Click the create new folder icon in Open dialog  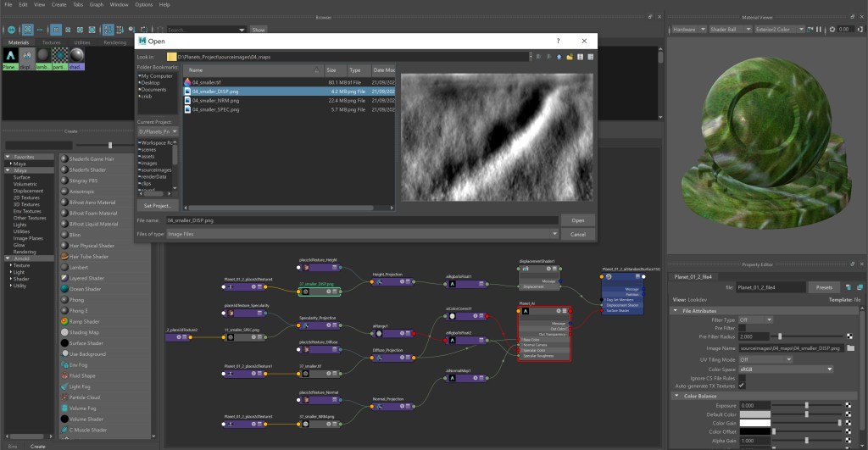point(570,57)
